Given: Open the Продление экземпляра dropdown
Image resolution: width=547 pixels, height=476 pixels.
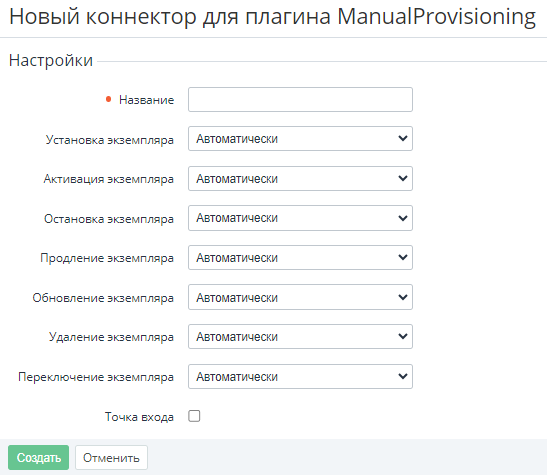Looking at the screenshot, I should tap(300, 258).
